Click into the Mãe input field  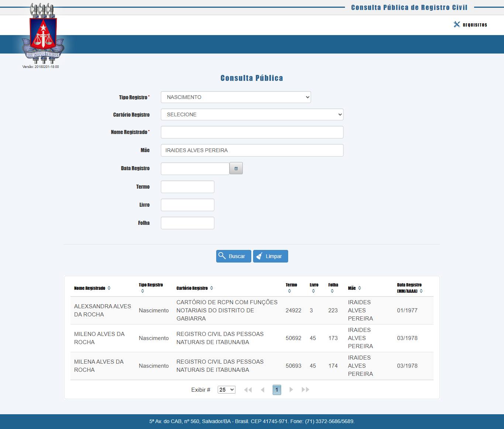tap(252, 150)
